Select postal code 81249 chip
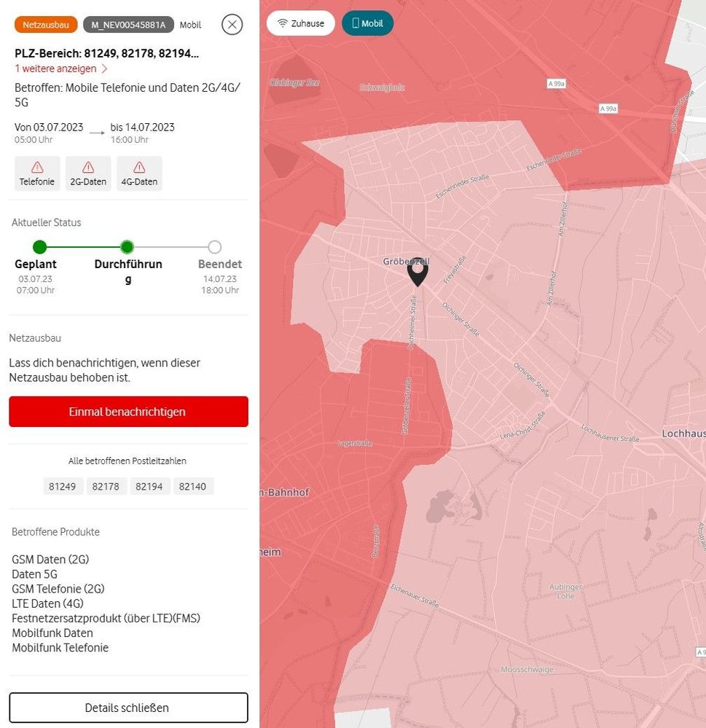This screenshot has width=706, height=728. [62, 487]
